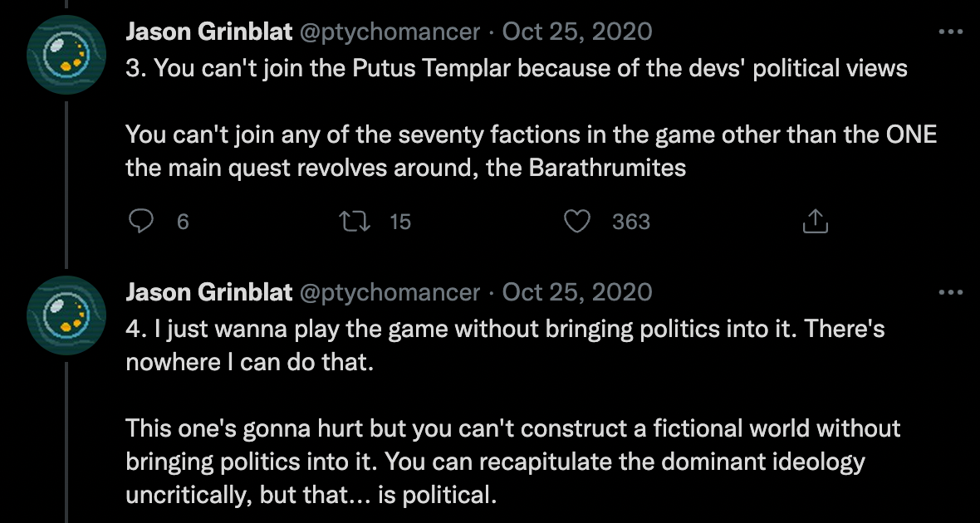
Task: Reply to the Putus Templar tweet
Action: click(x=143, y=222)
